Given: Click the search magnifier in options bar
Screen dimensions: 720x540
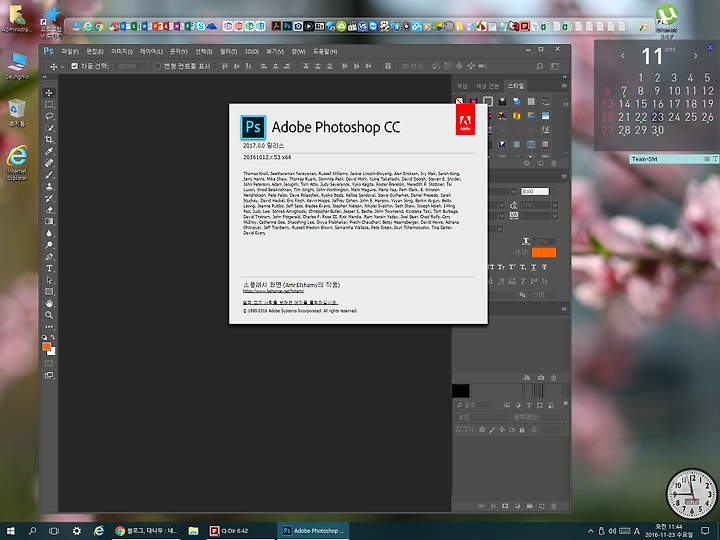Looking at the screenshot, I should [x=540, y=66].
